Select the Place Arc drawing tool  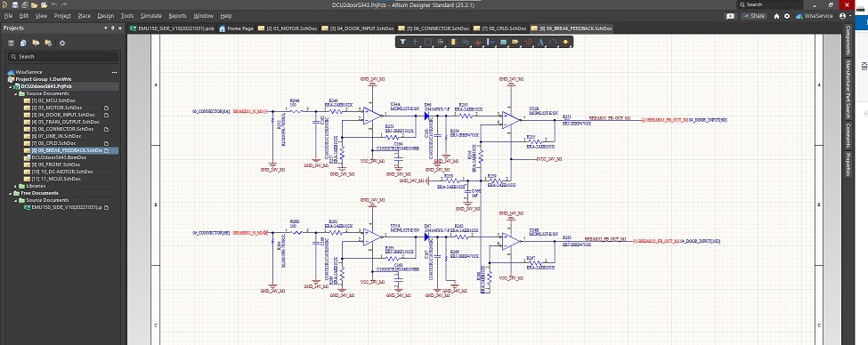coord(553,42)
